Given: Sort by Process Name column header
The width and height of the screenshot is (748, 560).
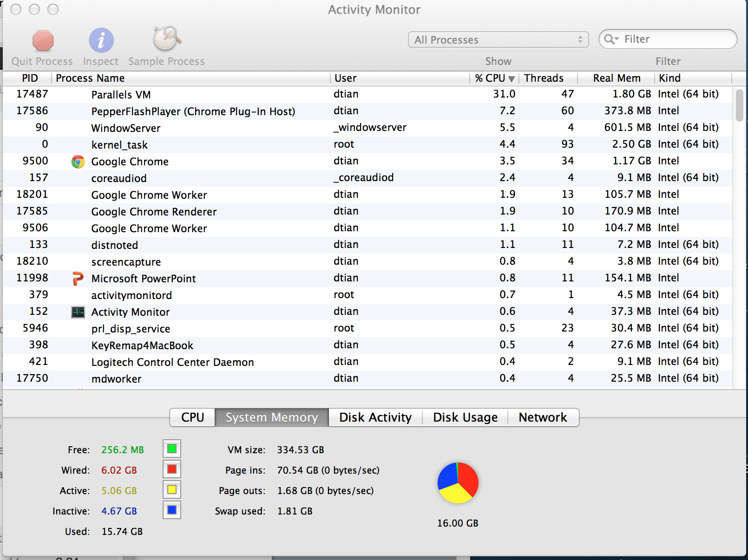Looking at the screenshot, I should pos(191,78).
